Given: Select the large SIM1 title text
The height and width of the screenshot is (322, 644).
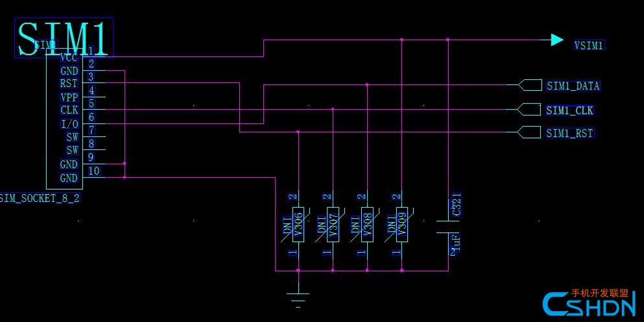Looking at the screenshot, I should tap(64, 38).
